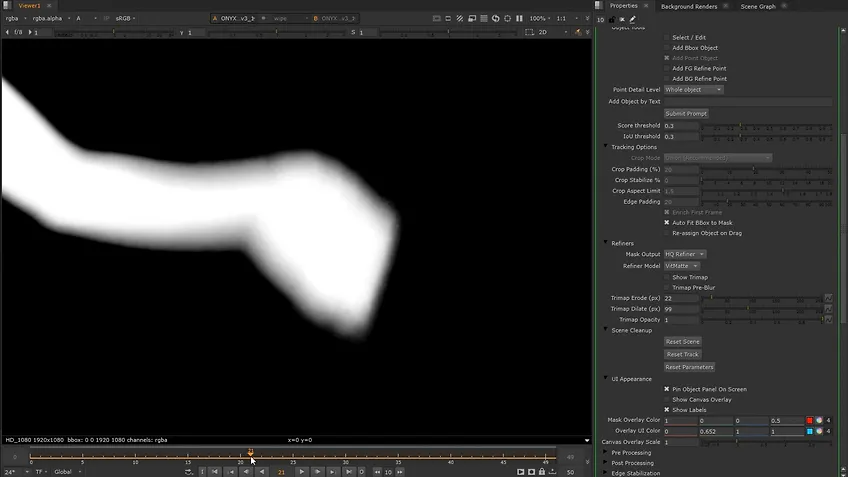Go to the first frame of the timeline
The width and height of the screenshot is (848, 477).
(215, 472)
